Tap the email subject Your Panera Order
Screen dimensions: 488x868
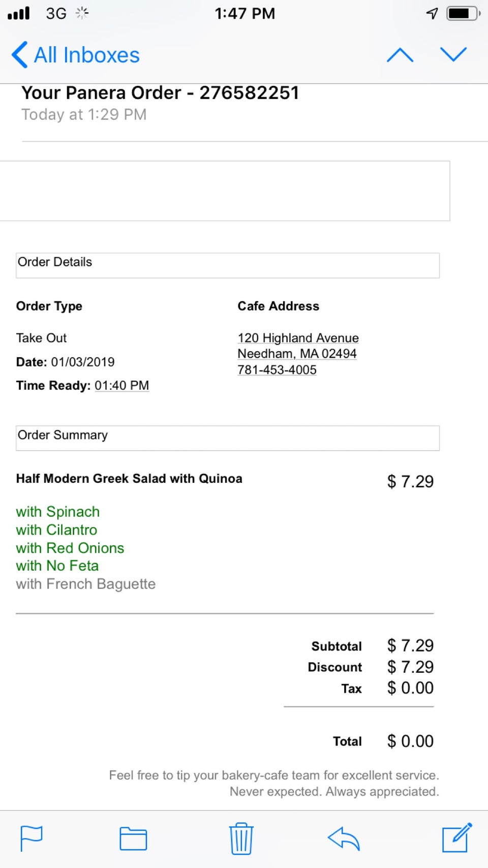[x=160, y=93]
